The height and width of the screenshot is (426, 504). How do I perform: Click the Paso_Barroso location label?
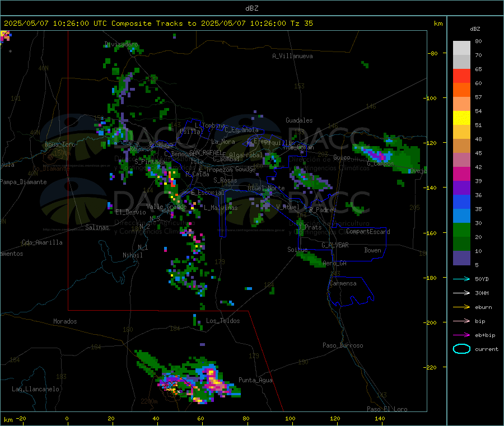[x=343, y=345]
